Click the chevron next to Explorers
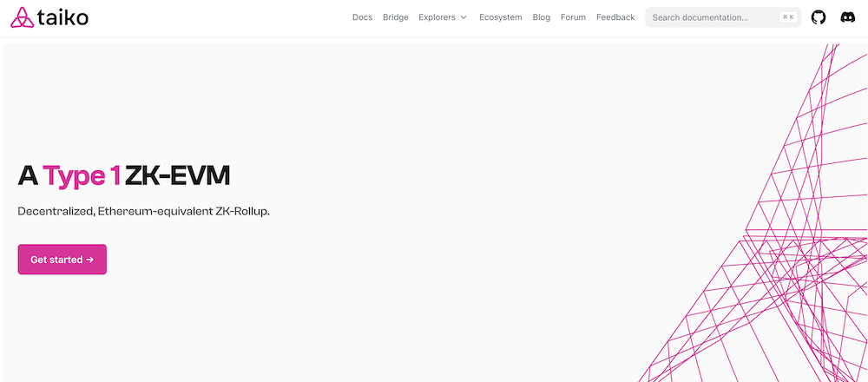868x382 pixels. coord(464,17)
